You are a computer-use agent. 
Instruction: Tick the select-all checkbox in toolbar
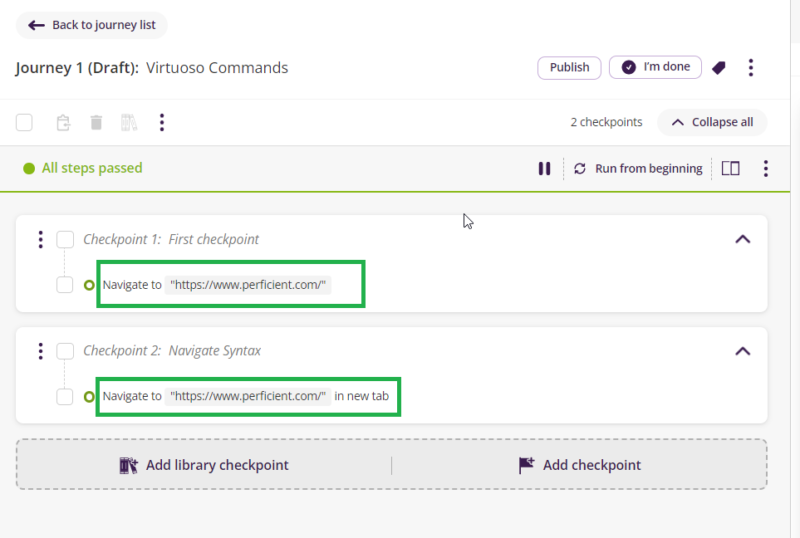(24, 123)
